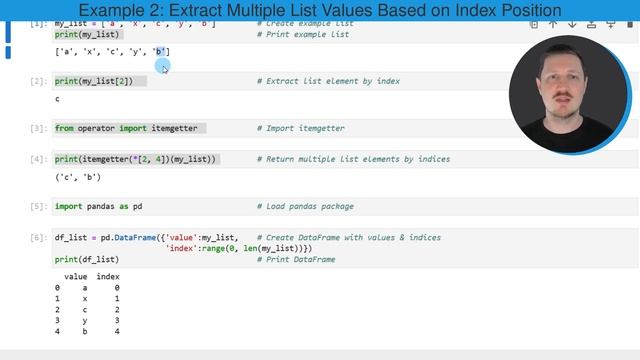Click '# Create DataFrame with values & indices' comment

[349, 238]
